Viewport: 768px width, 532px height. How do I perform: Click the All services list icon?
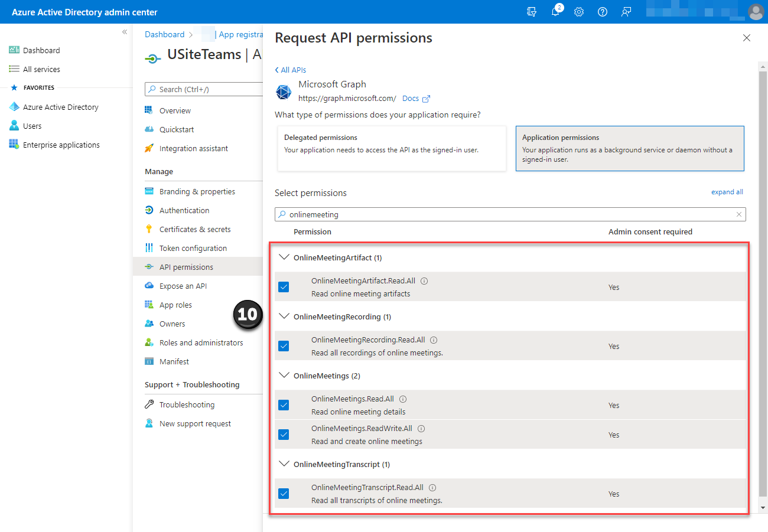click(x=14, y=69)
